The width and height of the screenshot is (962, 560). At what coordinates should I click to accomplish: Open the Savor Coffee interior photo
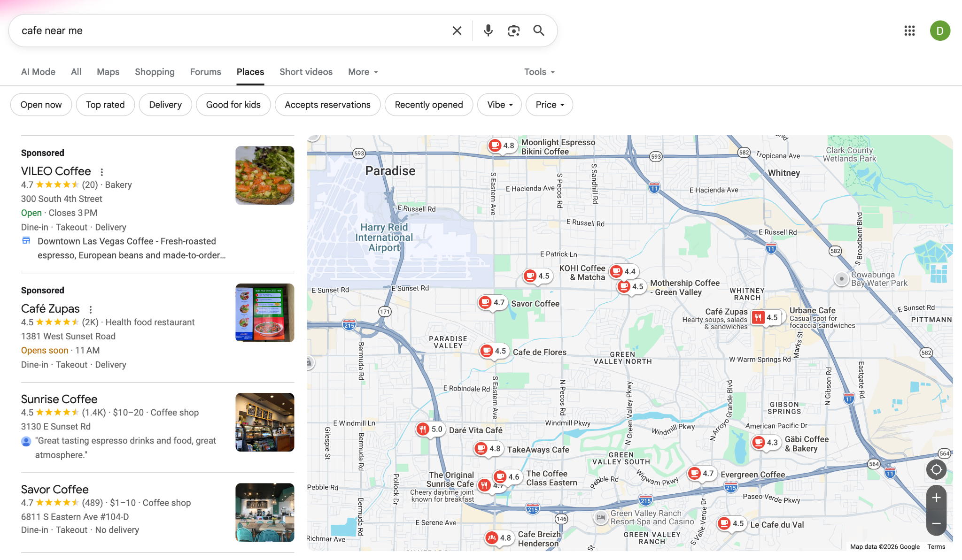[x=265, y=512]
